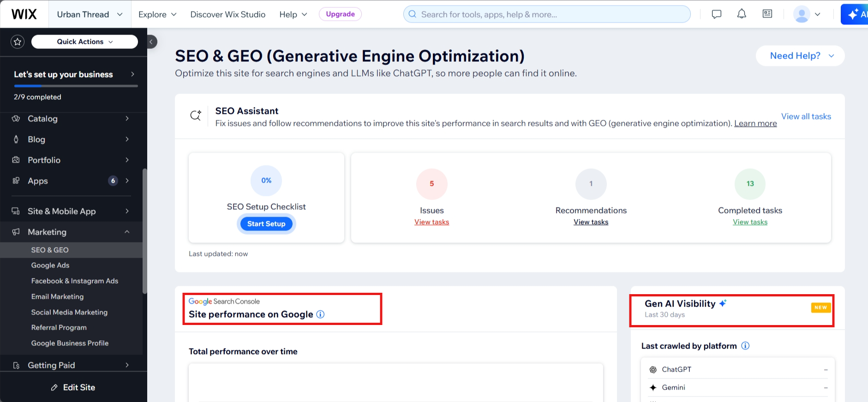
Task: Open the Explore menu
Action: (x=157, y=14)
